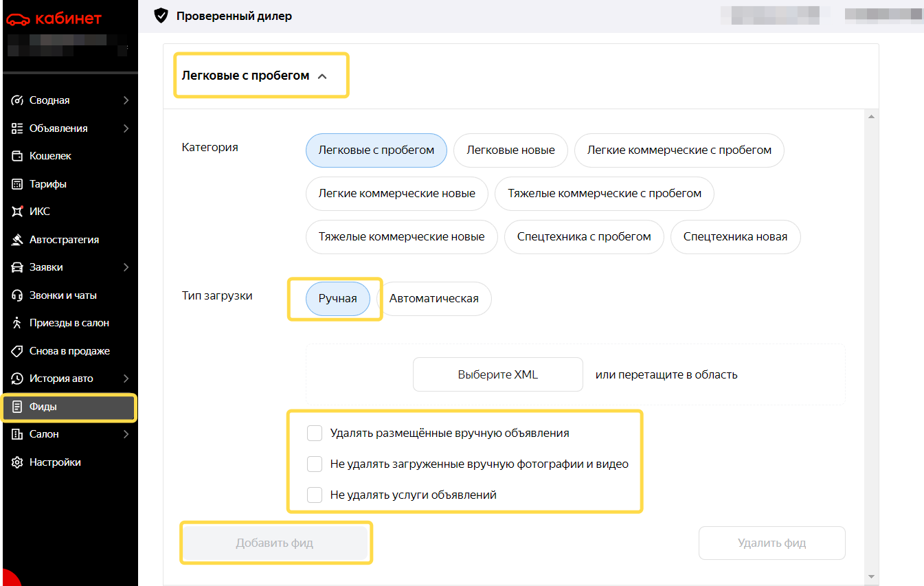Click the Удалить фид button

point(771,543)
